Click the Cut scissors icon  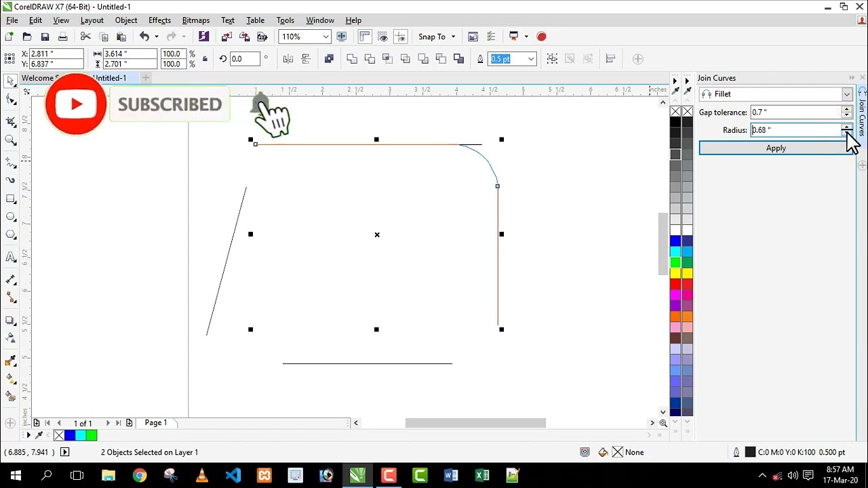(85, 37)
